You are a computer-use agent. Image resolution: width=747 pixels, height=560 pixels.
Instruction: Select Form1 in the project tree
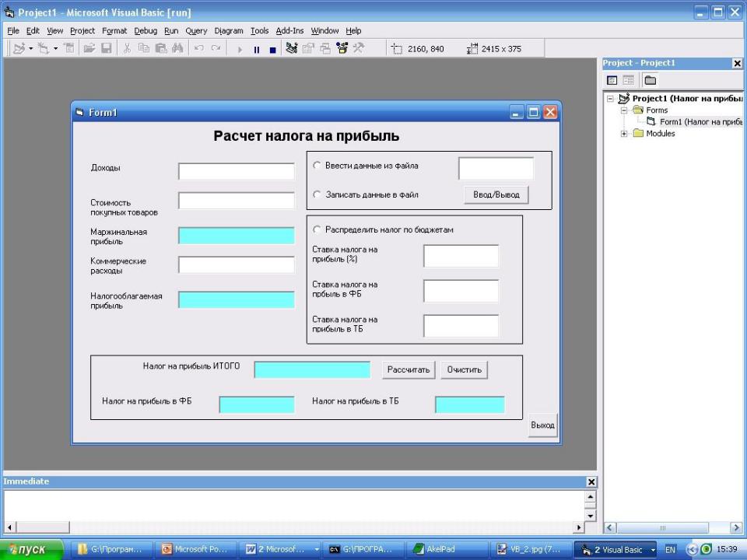click(694, 122)
